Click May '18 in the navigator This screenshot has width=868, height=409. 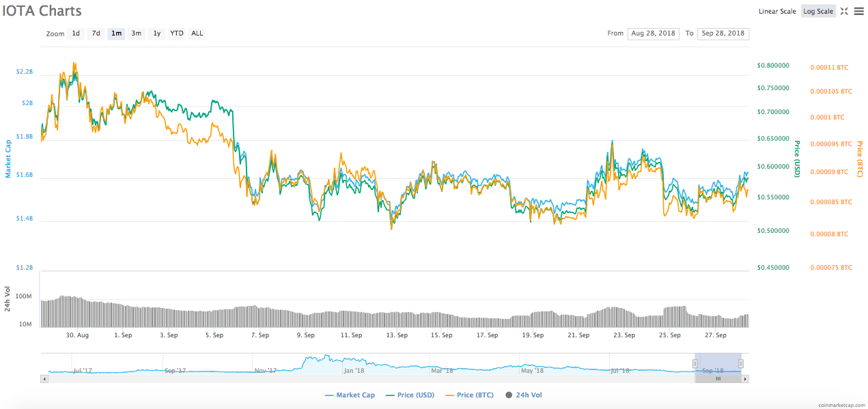(532, 371)
